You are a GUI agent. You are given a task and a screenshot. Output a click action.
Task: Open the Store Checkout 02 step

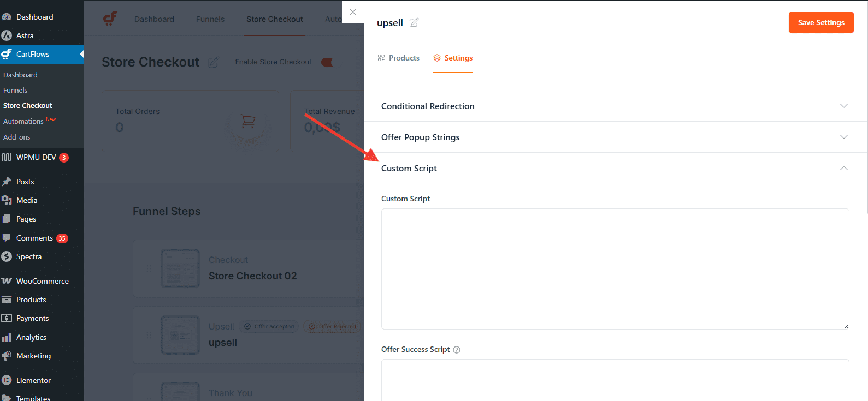tap(252, 276)
